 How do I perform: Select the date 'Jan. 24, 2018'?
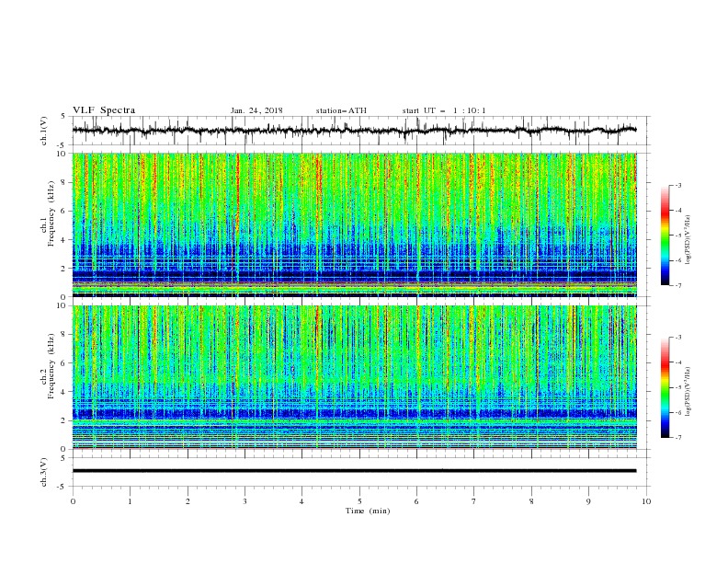click(x=256, y=110)
